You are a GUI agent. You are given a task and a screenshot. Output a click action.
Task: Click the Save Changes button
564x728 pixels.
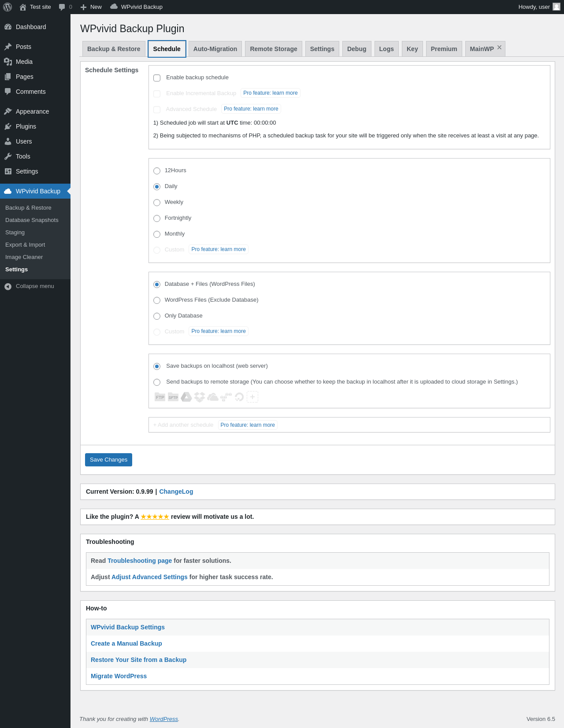108,460
